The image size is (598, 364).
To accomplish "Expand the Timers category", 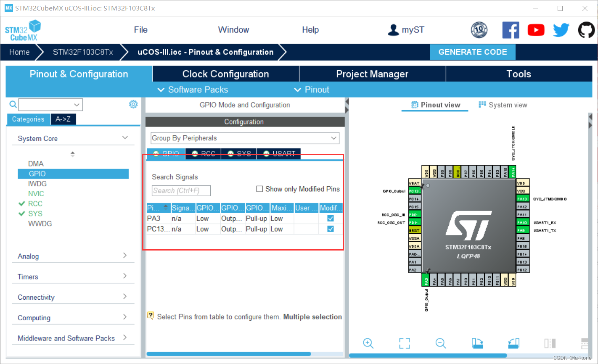I will coord(125,276).
